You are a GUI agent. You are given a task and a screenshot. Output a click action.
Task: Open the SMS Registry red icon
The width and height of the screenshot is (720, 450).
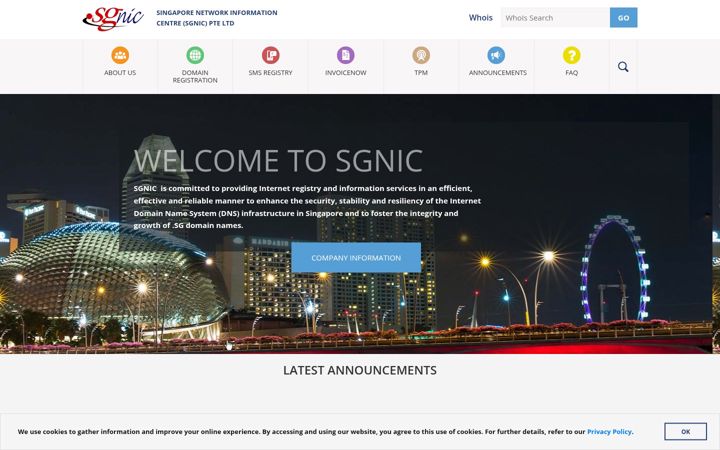point(270,55)
